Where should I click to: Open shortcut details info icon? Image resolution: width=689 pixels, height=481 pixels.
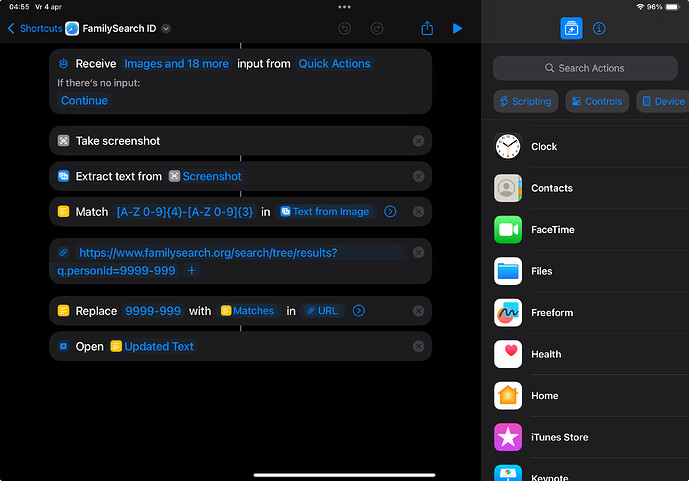(x=599, y=29)
